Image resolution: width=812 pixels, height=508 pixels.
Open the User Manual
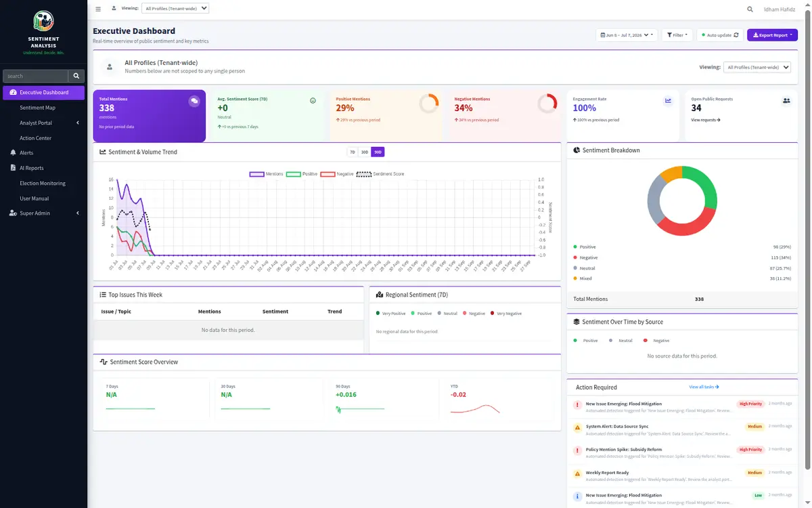pyautogui.click(x=43, y=198)
